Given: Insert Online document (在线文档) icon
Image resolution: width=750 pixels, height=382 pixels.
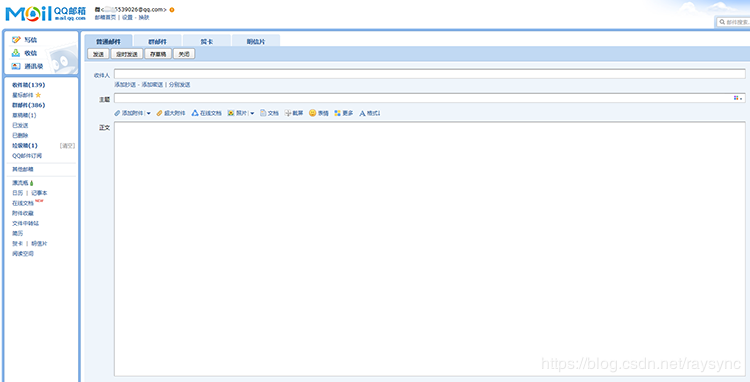Looking at the screenshot, I should click(x=195, y=113).
